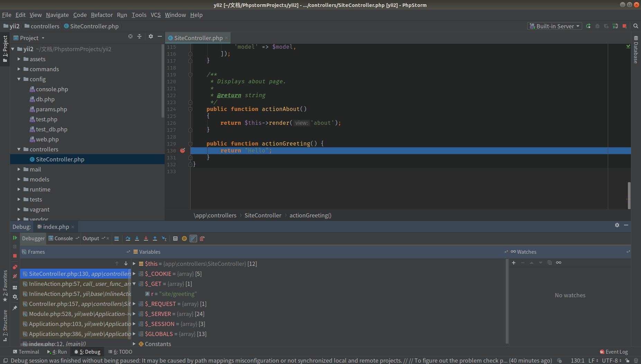Expand the $_SERVER variable node
Viewport: 641px width, 364px height.
(x=134, y=314)
